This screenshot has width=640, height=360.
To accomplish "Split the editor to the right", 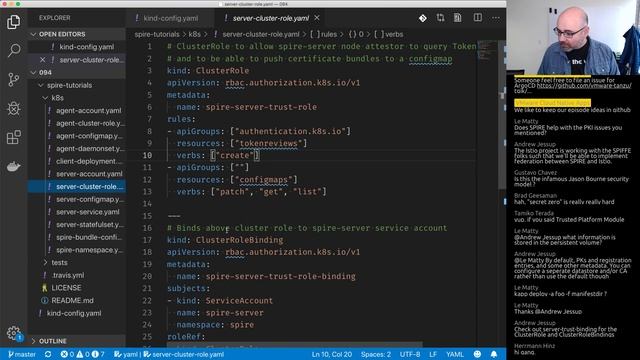I will click(478, 18).
